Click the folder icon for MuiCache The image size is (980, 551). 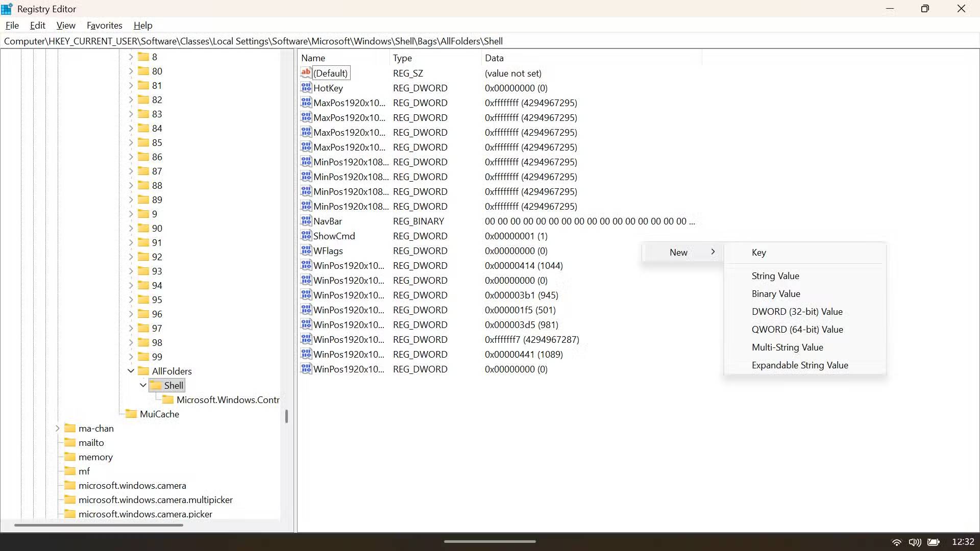coord(131,414)
